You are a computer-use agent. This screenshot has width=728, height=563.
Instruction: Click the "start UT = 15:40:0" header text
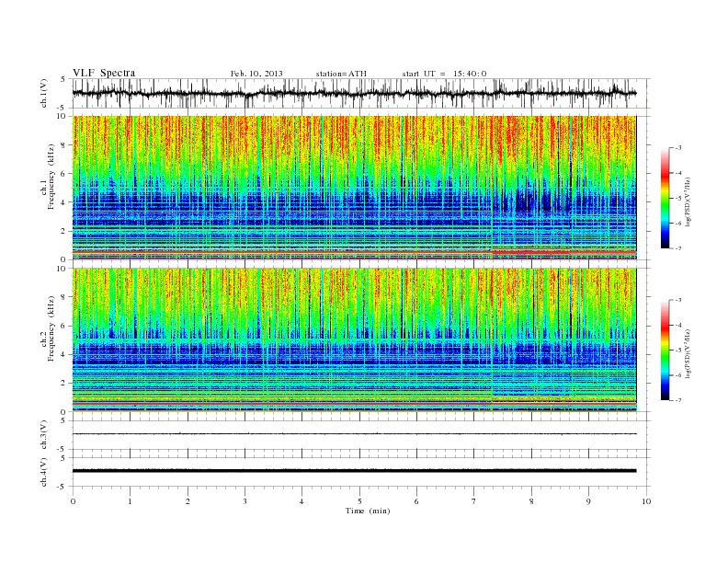(x=444, y=74)
